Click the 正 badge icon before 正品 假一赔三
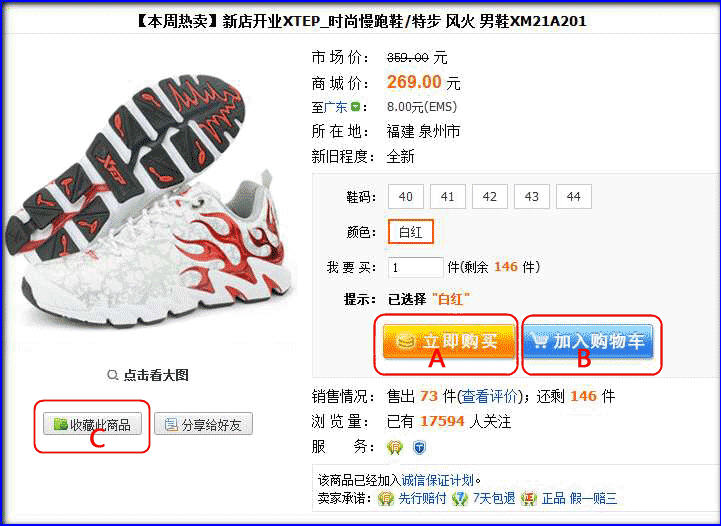This screenshot has width=721, height=526. coord(529,498)
